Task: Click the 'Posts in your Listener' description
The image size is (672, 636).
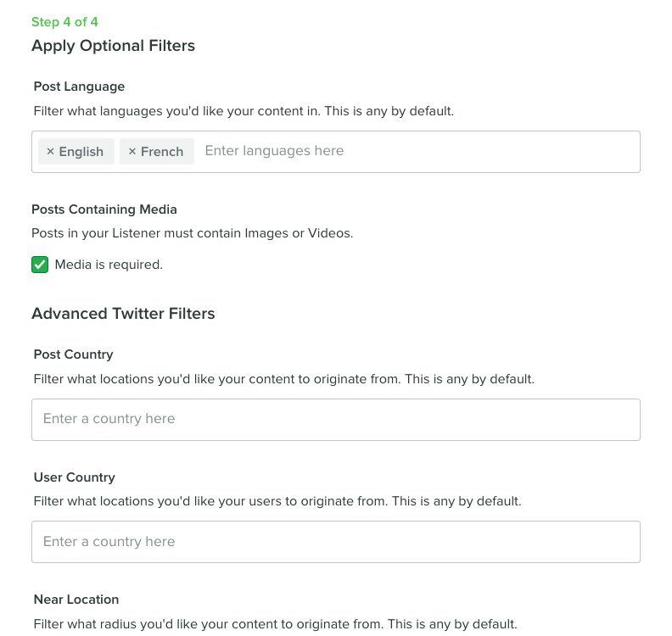Action: (193, 233)
